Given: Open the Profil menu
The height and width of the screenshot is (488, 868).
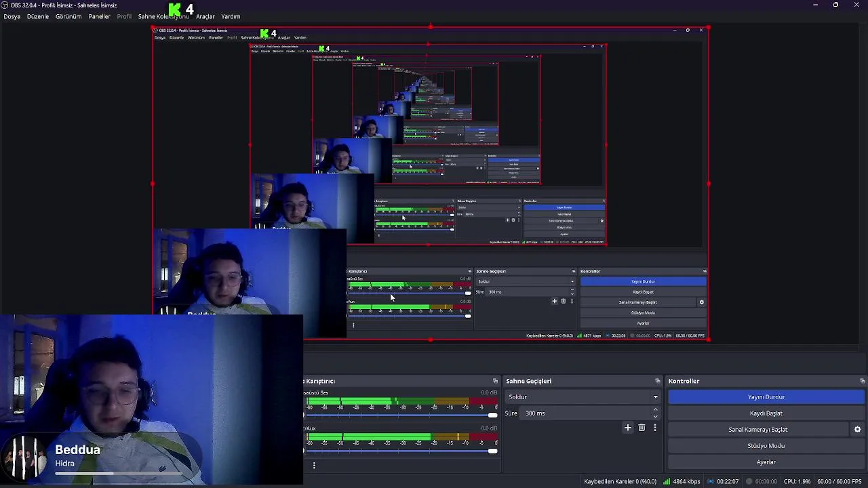Looking at the screenshot, I should tap(124, 16).
